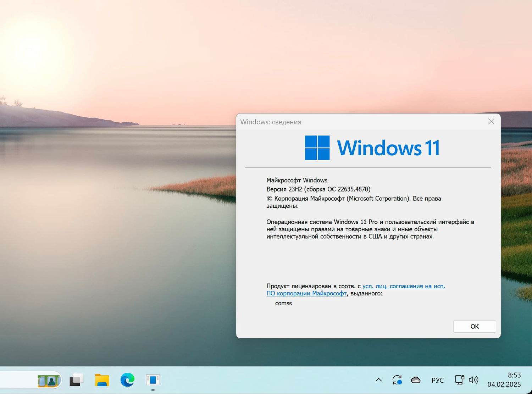
Task: Click the copyright line for Корпорация Майкрософт
Action: (x=354, y=202)
